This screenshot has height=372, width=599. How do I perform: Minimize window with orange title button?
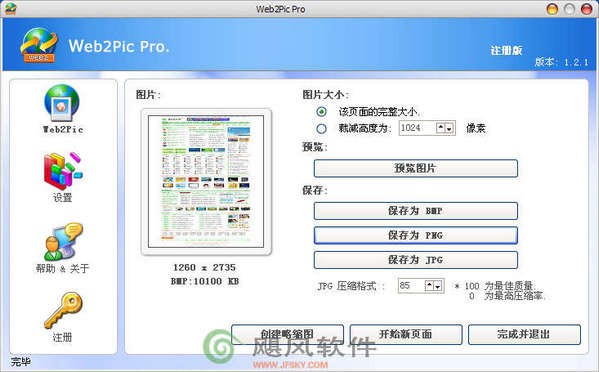coord(552,9)
